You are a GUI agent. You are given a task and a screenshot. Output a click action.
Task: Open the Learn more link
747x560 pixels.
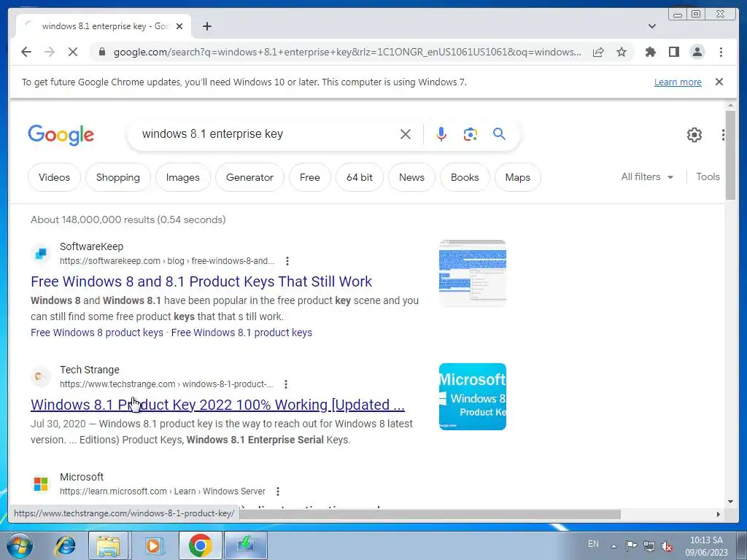click(x=678, y=82)
